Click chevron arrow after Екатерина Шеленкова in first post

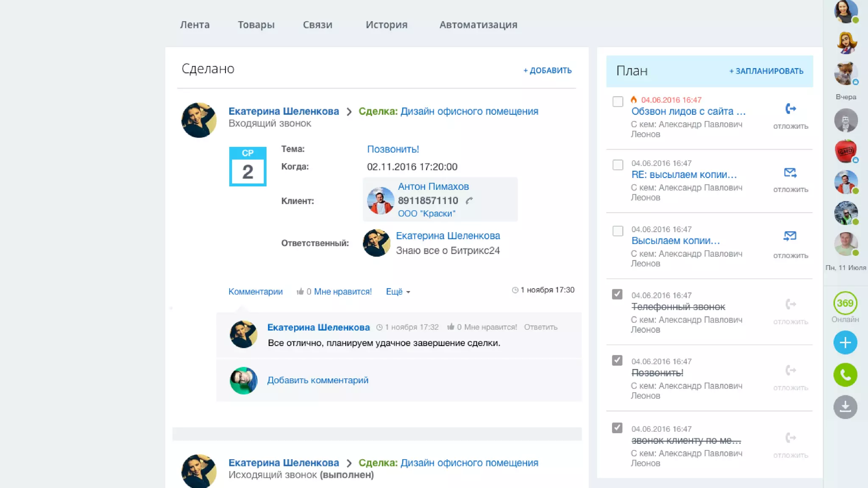pyautogui.click(x=349, y=111)
